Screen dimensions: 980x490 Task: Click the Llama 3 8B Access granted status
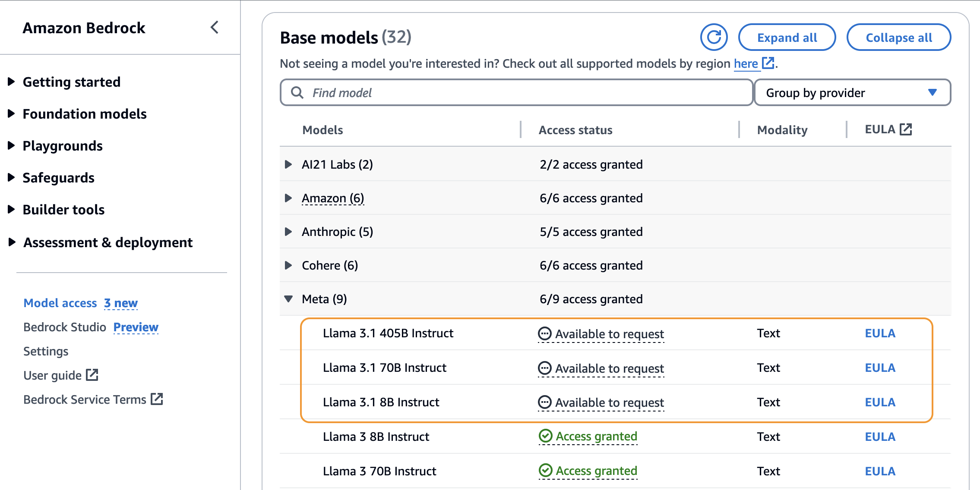coord(588,437)
